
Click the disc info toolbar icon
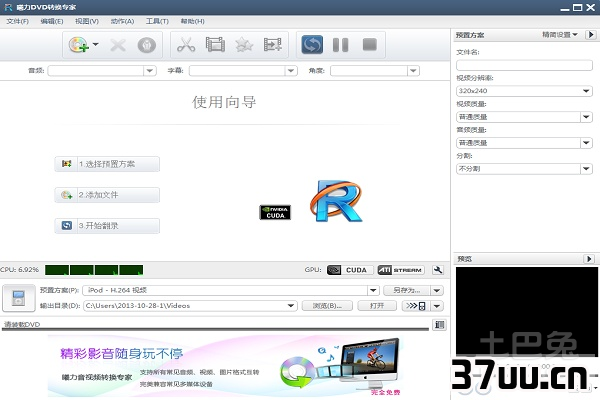click(x=147, y=45)
